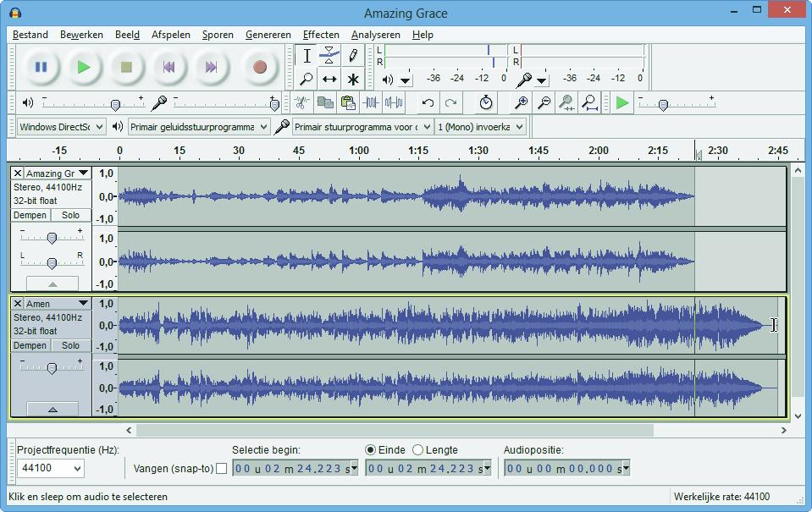Screen dimensions: 812x512
Task: Click the Skip to Start button
Action: coord(168,67)
